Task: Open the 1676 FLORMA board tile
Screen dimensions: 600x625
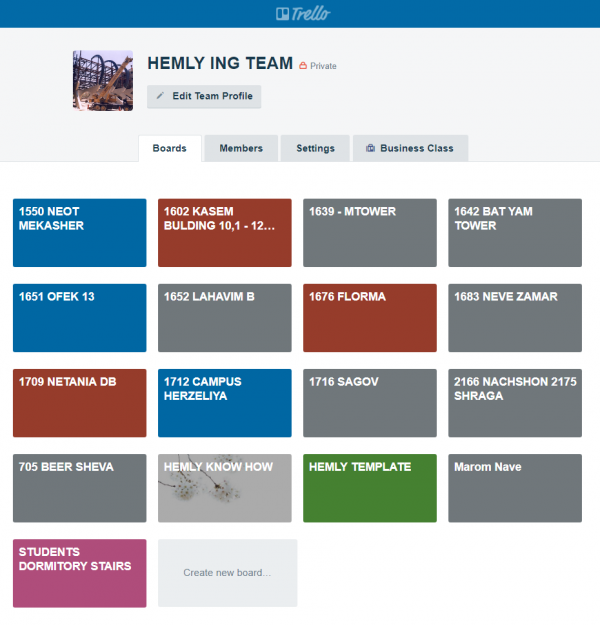Action: [370, 318]
